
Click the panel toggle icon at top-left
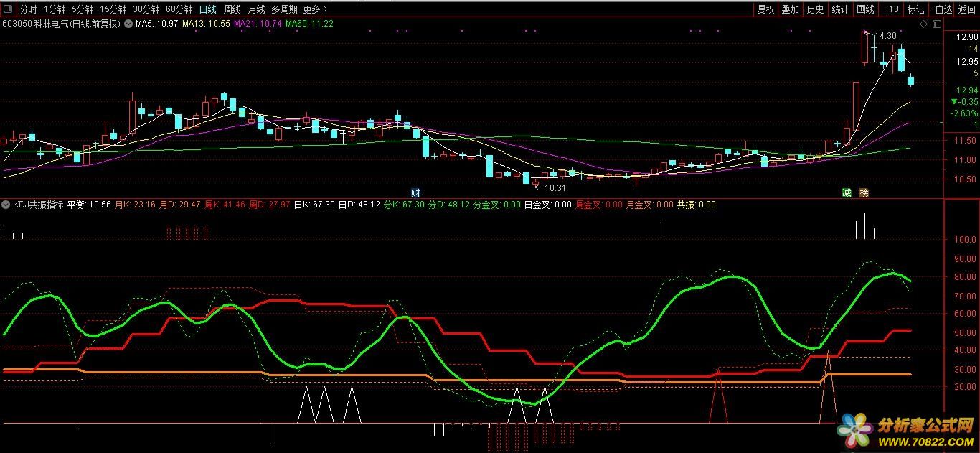click(8, 9)
